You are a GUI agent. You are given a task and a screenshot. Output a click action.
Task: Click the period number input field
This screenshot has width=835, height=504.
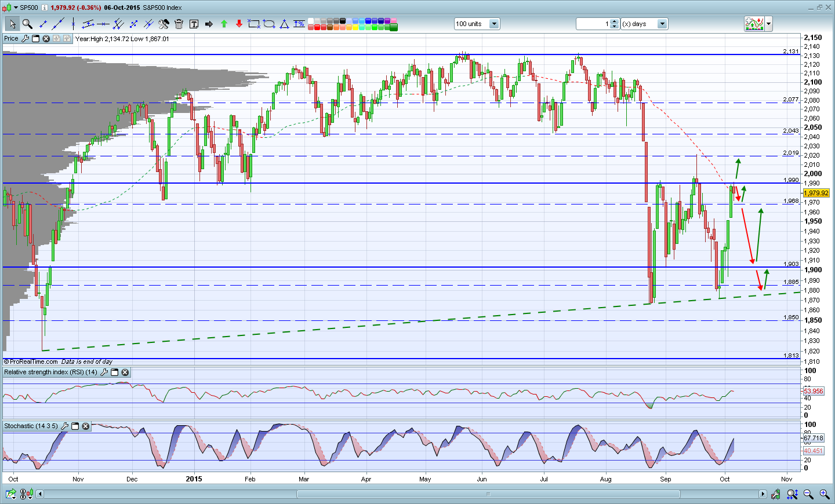593,24
